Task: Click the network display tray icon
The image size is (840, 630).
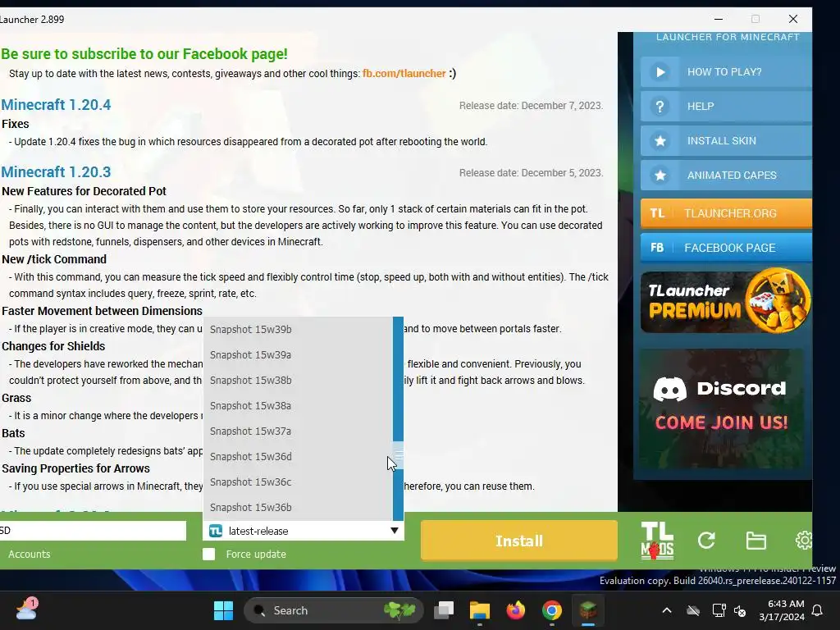Action: tap(719, 610)
